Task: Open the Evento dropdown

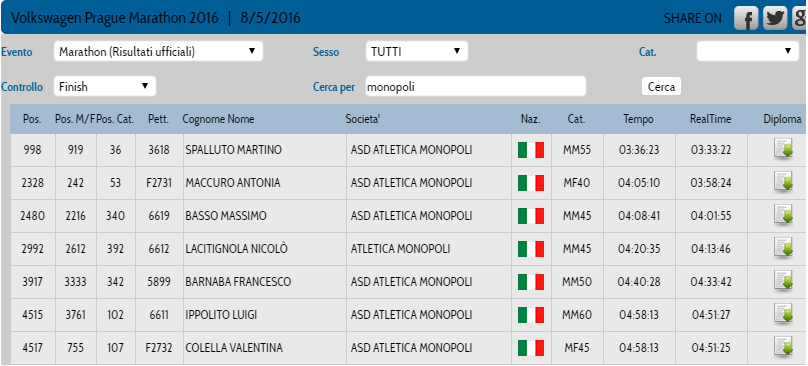Action: tap(158, 52)
